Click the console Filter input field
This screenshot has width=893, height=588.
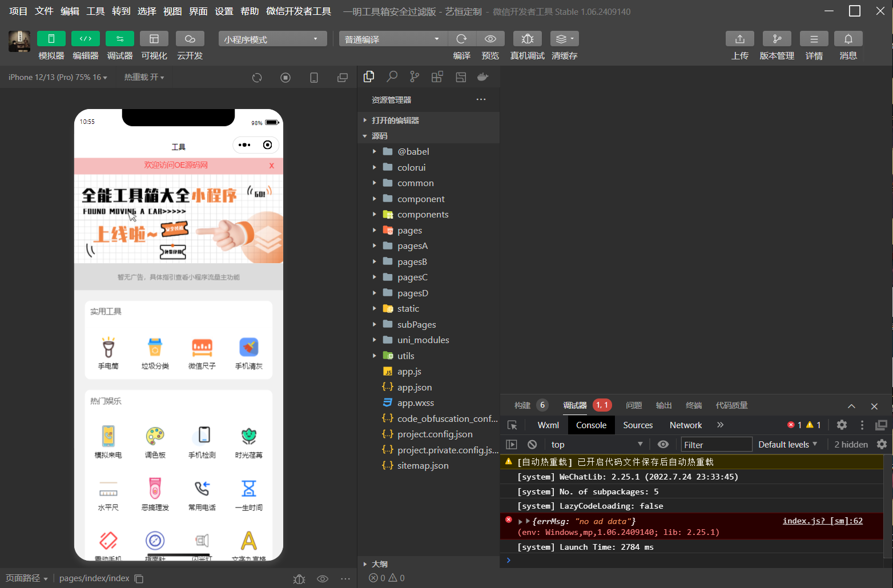717,445
